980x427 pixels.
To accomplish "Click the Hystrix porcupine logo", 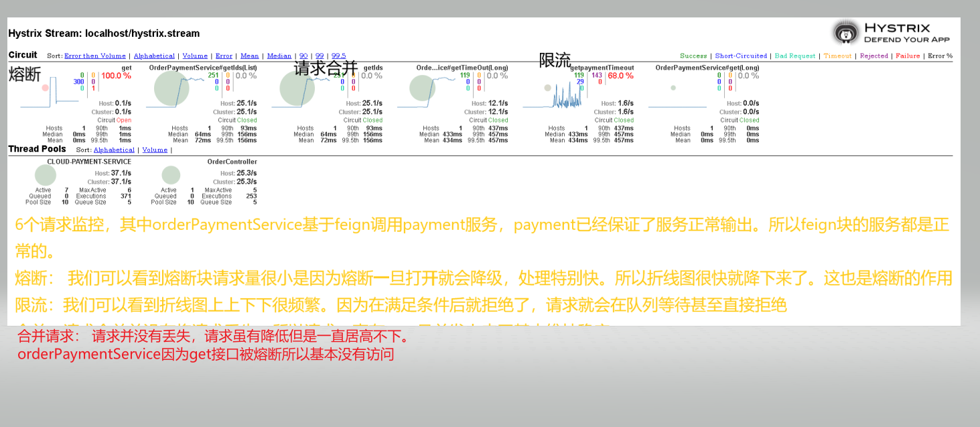I will click(x=846, y=33).
